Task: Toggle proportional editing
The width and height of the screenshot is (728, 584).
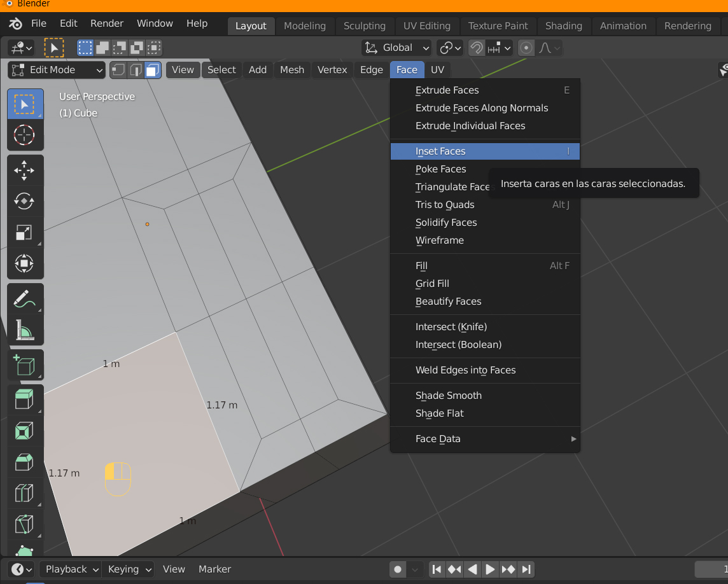Action: coord(526,48)
